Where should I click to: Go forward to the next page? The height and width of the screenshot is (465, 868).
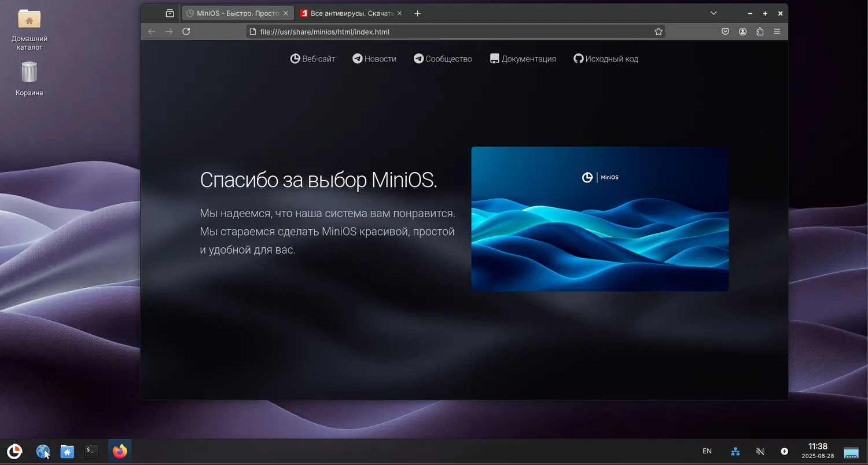(169, 32)
